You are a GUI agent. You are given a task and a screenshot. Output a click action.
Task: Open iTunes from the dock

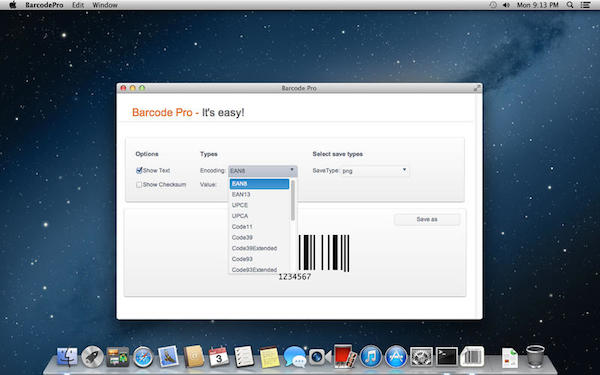[370, 357]
